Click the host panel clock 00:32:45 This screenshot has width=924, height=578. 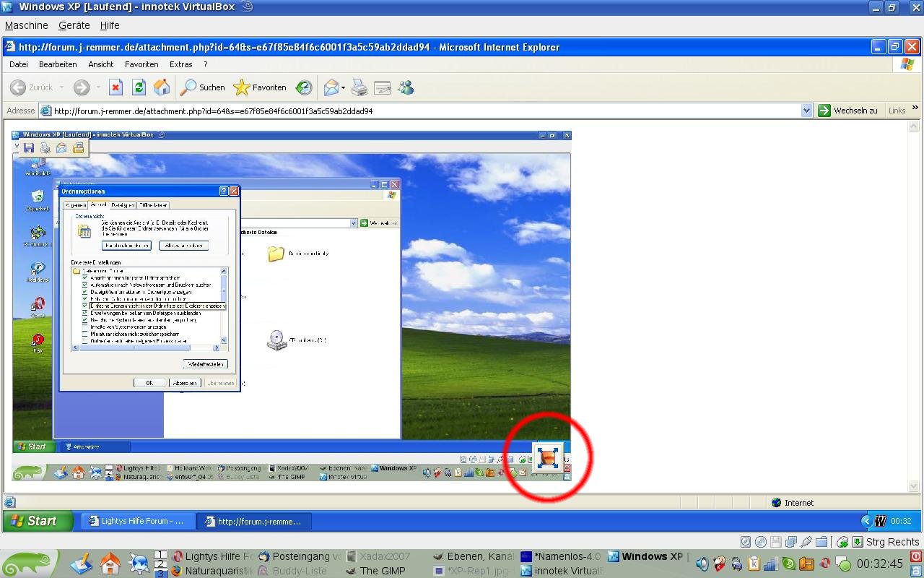[x=879, y=564]
